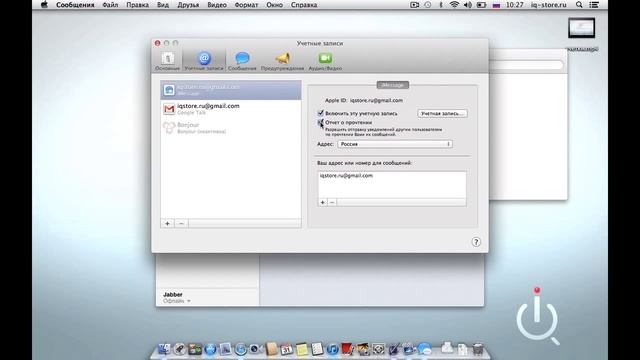Open the Окно menu
Screen dimensions: 640x360
(274, 5)
